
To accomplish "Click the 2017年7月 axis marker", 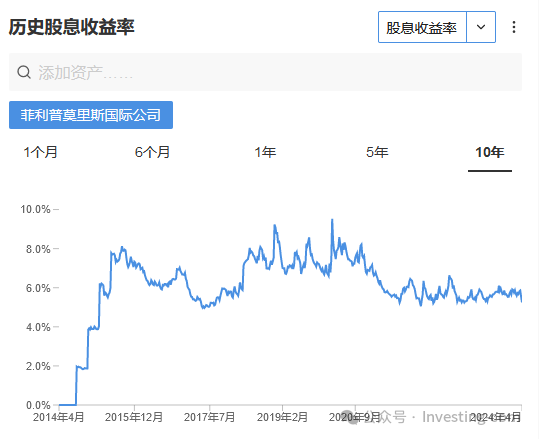I will click(209, 417).
